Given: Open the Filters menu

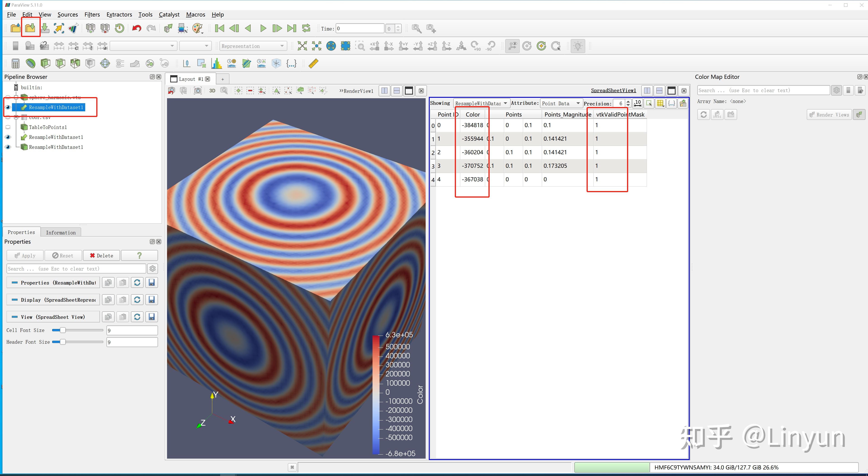Looking at the screenshot, I should click(x=92, y=14).
